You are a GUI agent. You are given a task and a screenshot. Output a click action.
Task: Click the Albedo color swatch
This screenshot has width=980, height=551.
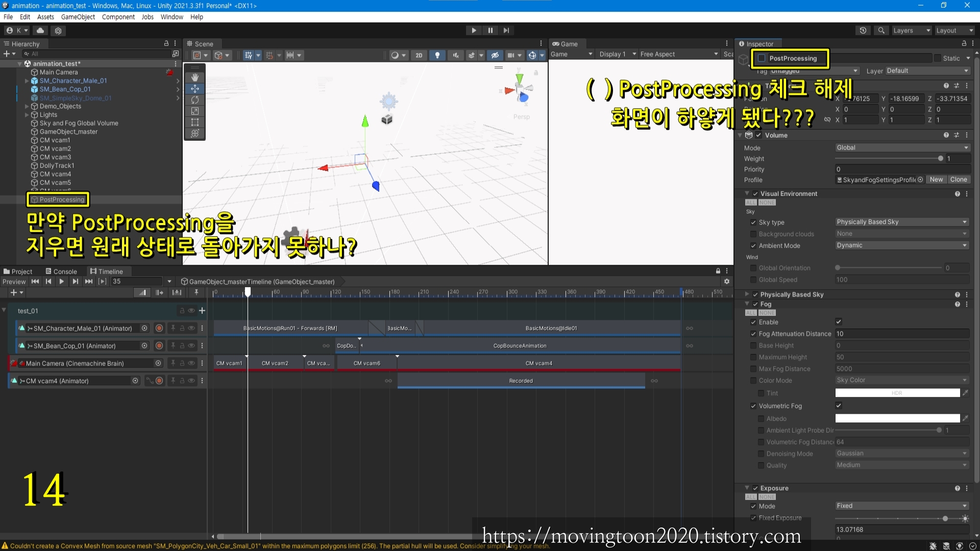click(x=897, y=418)
